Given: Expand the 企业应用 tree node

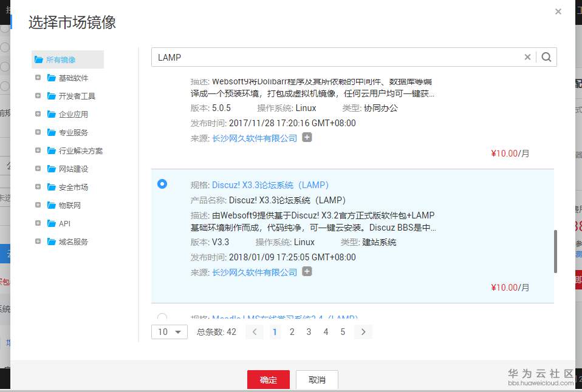Looking at the screenshot, I should 38,114.
